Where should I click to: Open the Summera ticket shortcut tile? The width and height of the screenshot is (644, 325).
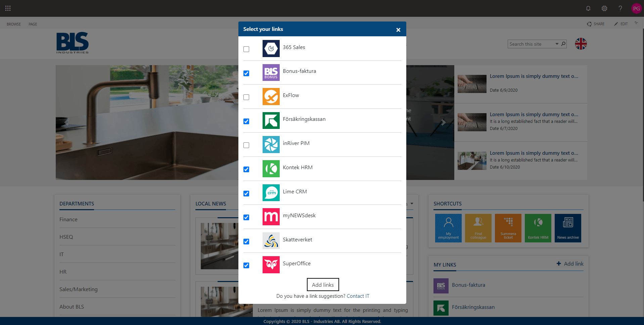pyautogui.click(x=508, y=228)
